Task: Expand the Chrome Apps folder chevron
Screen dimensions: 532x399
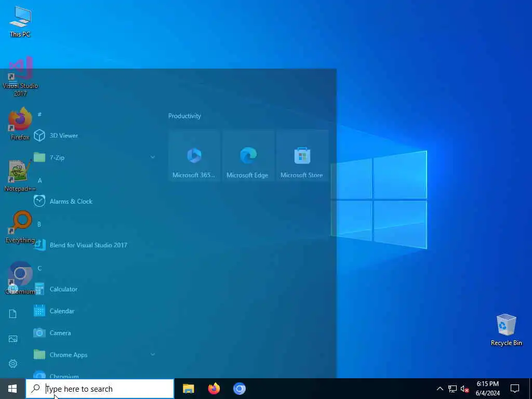Action: click(153, 354)
